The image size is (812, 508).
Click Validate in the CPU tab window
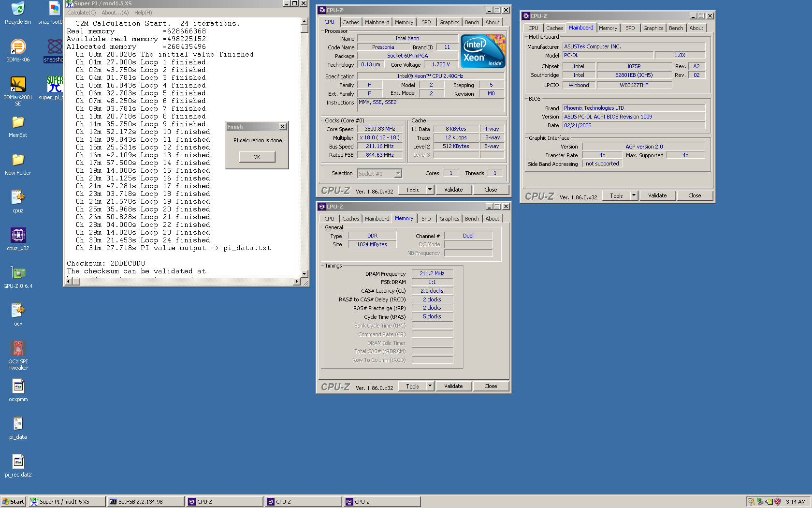[453, 190]
